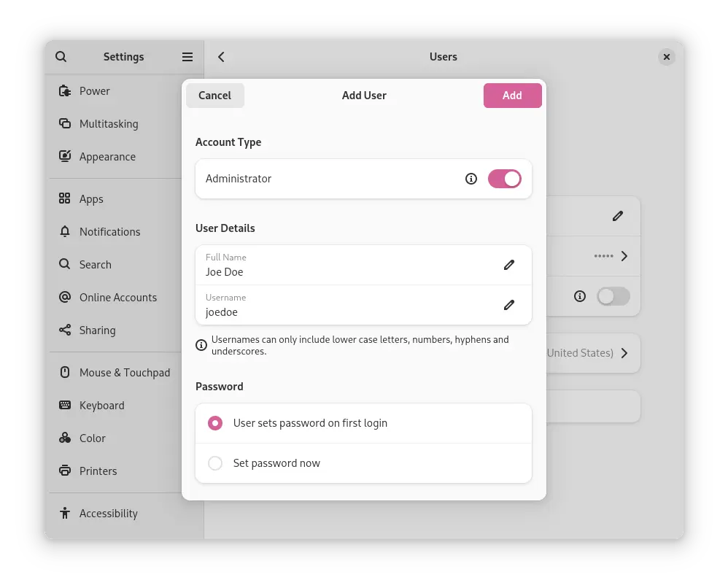Image resolution: width=728 pixels, height=588 pixels.
Task: Open Mouse & Touchpad settings
Action: tap(124, 373)
